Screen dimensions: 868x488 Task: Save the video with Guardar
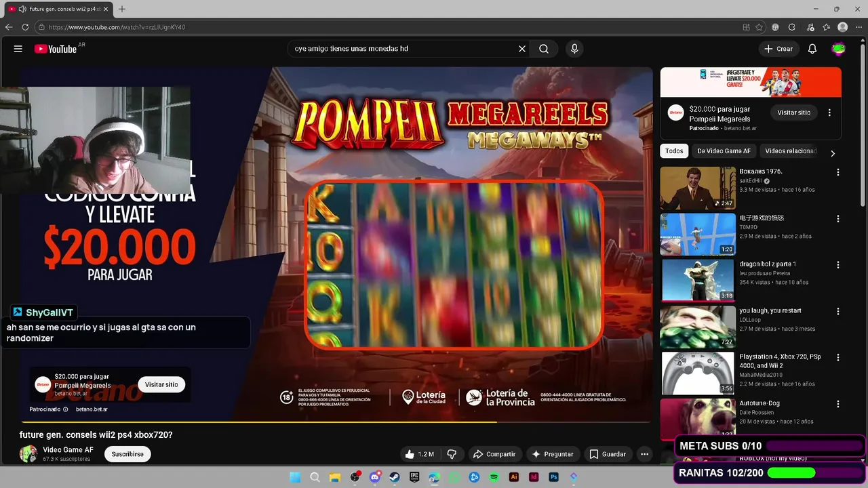[x=608, y=454]
